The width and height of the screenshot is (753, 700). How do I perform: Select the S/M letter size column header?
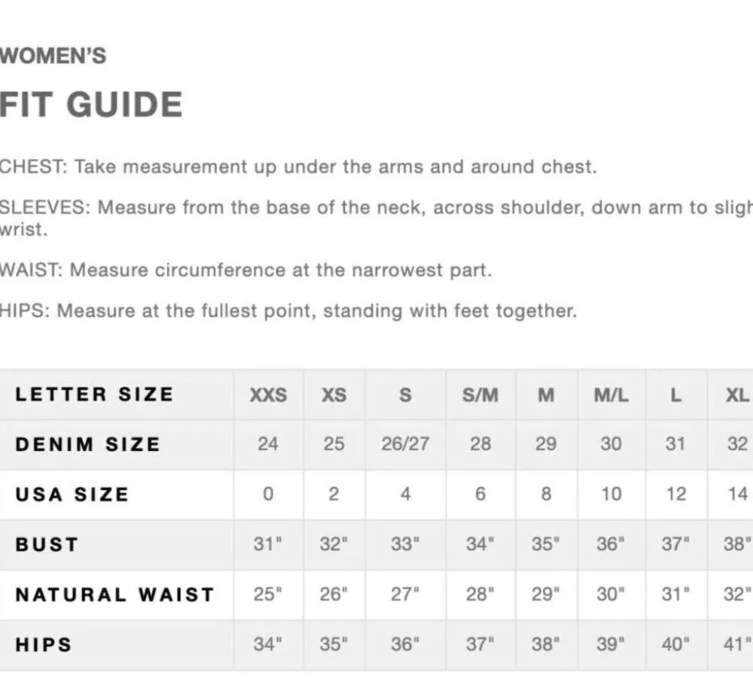click(x=480, y=395)
